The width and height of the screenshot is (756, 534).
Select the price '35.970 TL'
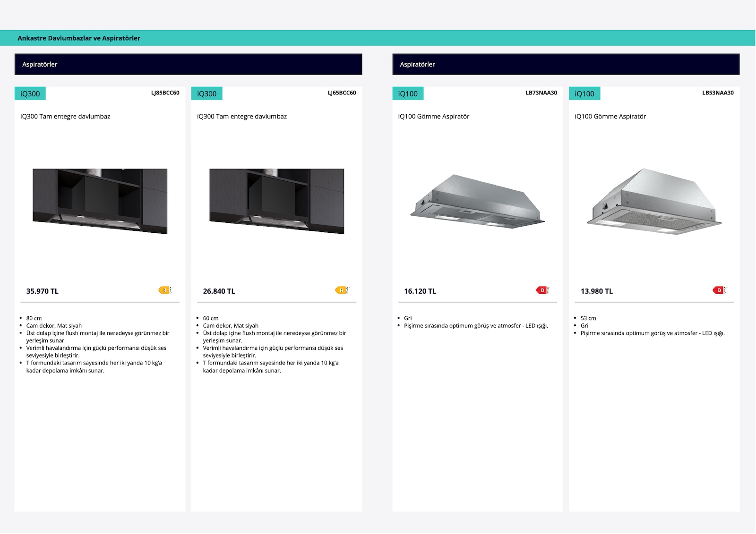coord(43,291)
